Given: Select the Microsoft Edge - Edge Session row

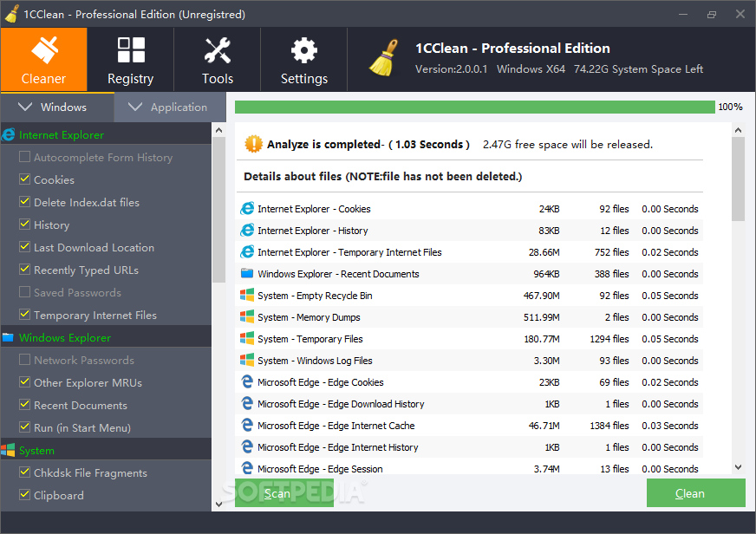Looking at the screenshot, I should point(469,468).
